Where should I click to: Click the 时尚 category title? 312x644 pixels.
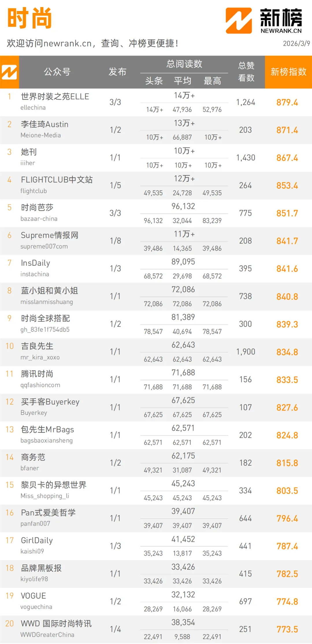[x=29, y=18]
